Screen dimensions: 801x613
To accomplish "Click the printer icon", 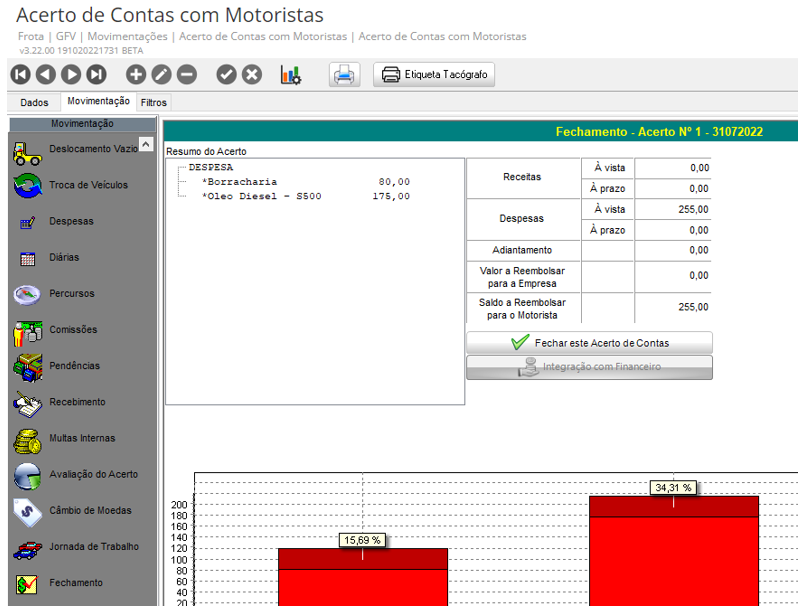I will 345,75.
